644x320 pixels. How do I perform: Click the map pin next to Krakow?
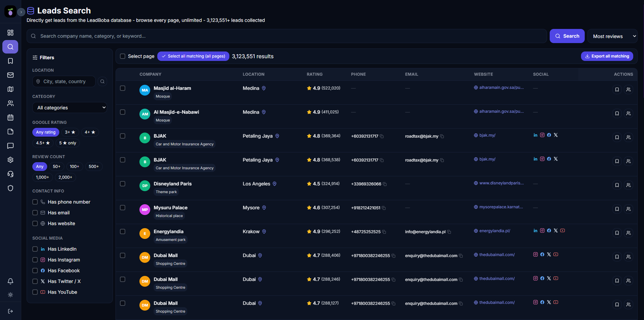264,232
